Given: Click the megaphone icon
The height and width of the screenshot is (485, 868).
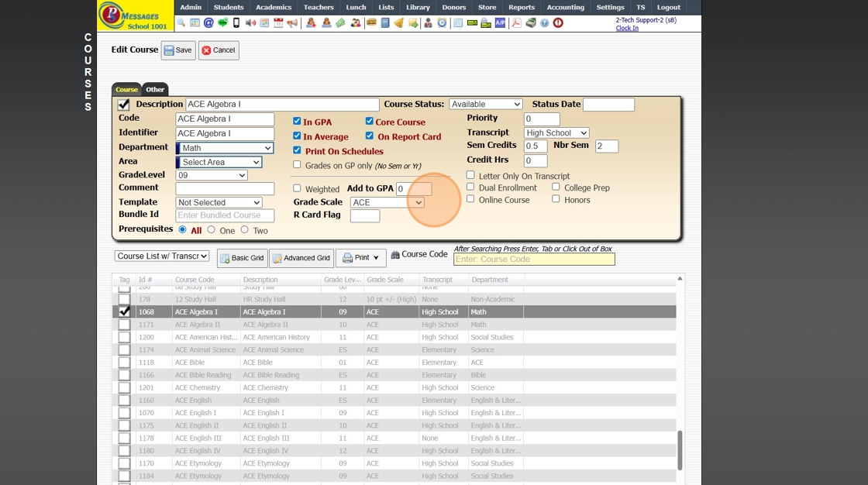Looking at the screenshot, I should tap(291, 22).
